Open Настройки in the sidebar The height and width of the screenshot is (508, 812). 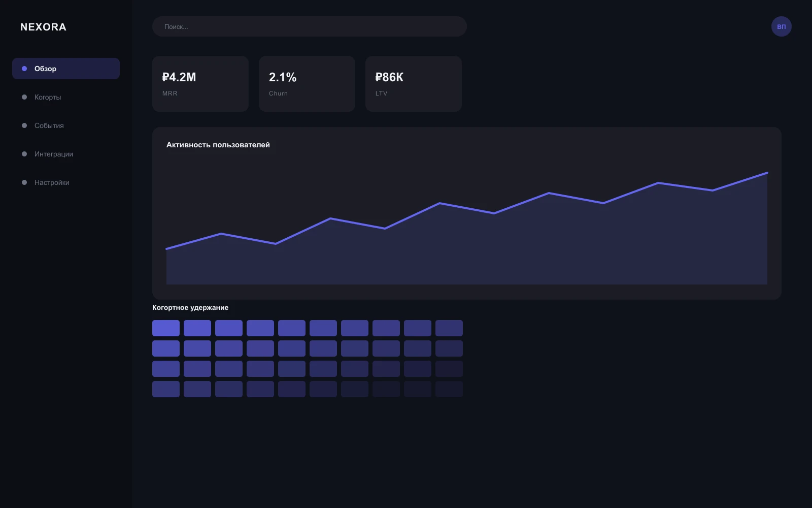pyautogui.click(x=66, y=182)
